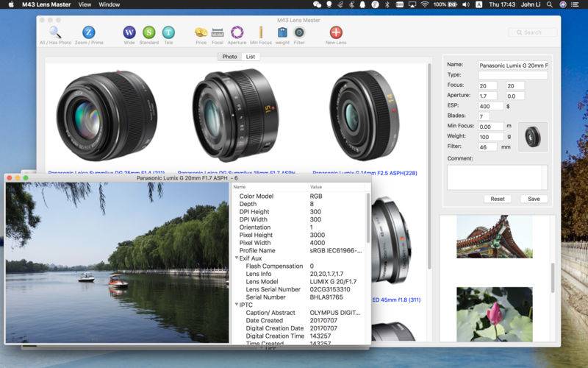Sort by weight icon
Screen dimensions: 588x368
coord(282,32)
